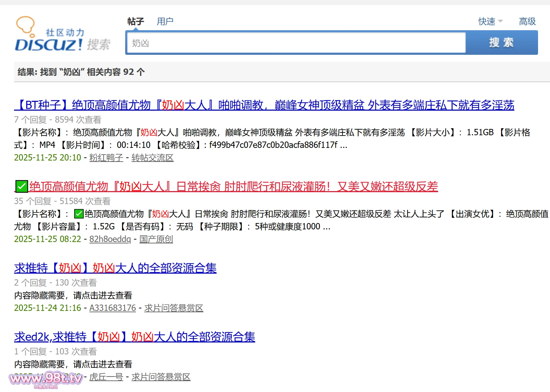Open user 虎丘一号's profile link
The image size is (550, 392).
[x=106, y=377]
